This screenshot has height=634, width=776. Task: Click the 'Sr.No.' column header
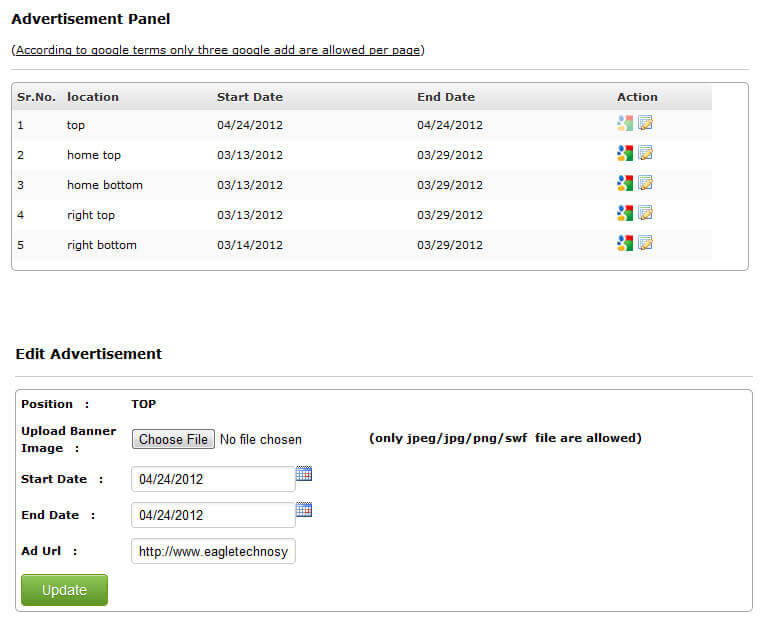[x=36, y=97]
